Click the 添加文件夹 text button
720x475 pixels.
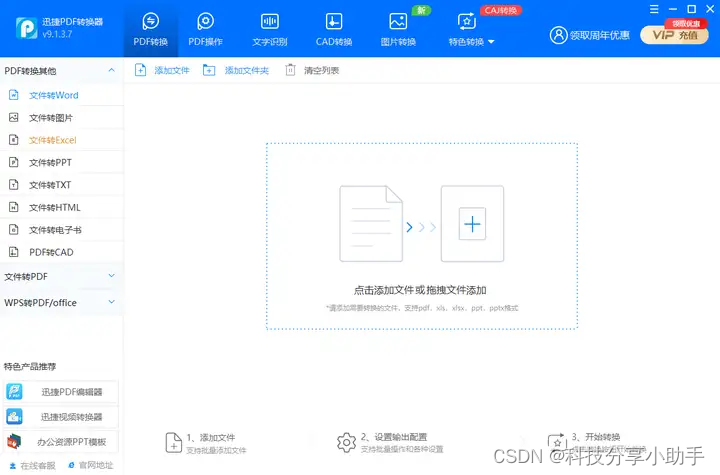click(247, 70)
